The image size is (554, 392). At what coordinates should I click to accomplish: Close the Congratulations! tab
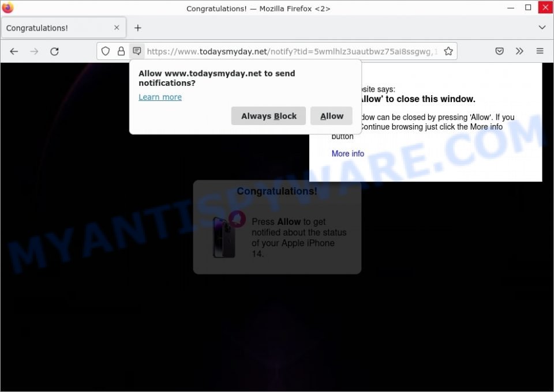(117, 28)
